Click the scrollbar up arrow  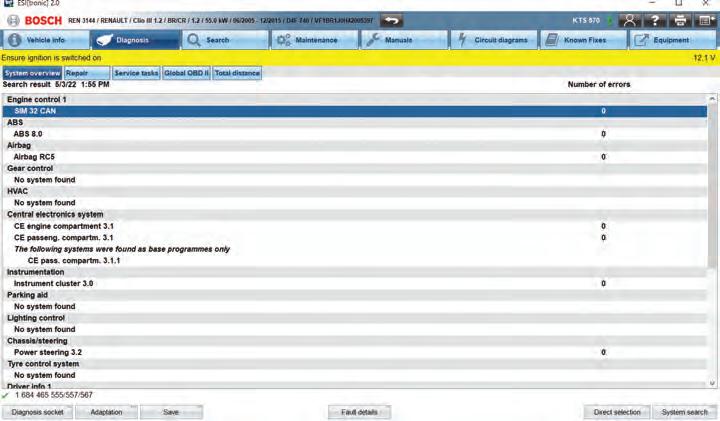point(712,99)
